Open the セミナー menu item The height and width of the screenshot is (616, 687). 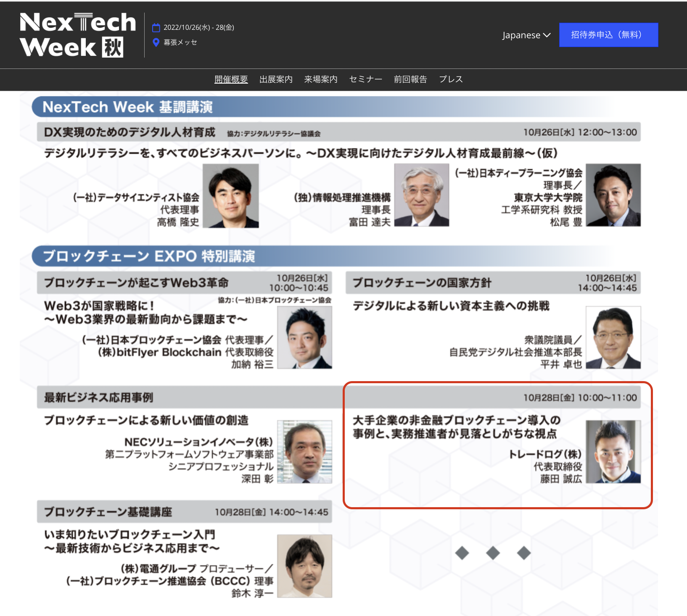[x=366, y=79]
